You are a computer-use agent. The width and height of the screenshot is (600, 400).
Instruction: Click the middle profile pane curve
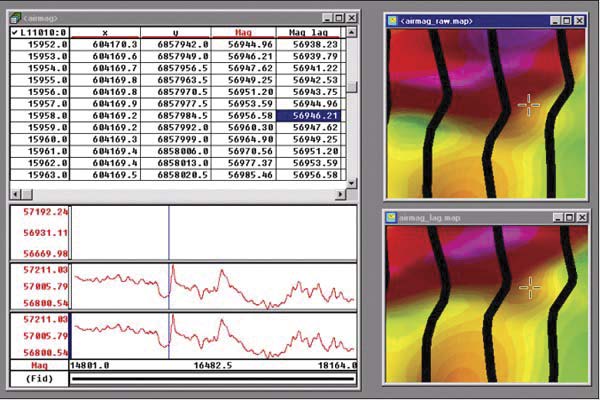coord(214,287)
